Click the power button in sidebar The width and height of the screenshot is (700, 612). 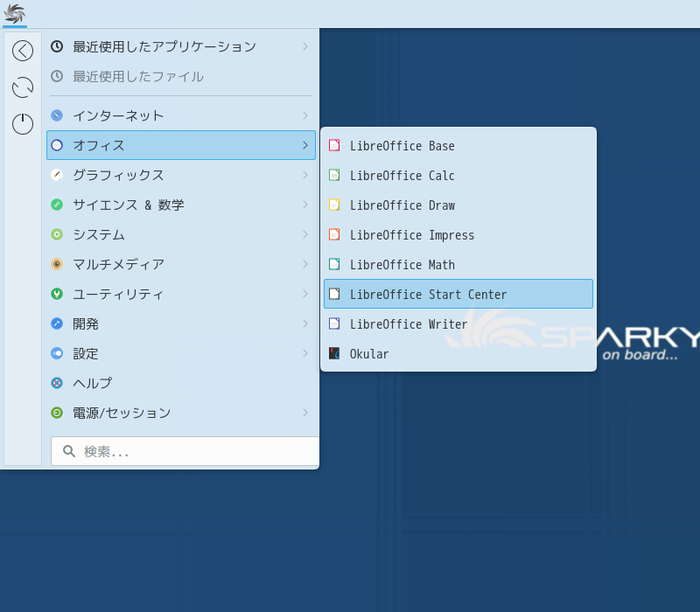point(23,124)
